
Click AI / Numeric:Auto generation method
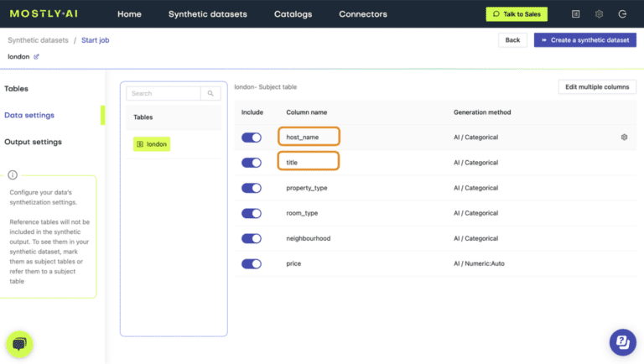click(x=479, y=263)
